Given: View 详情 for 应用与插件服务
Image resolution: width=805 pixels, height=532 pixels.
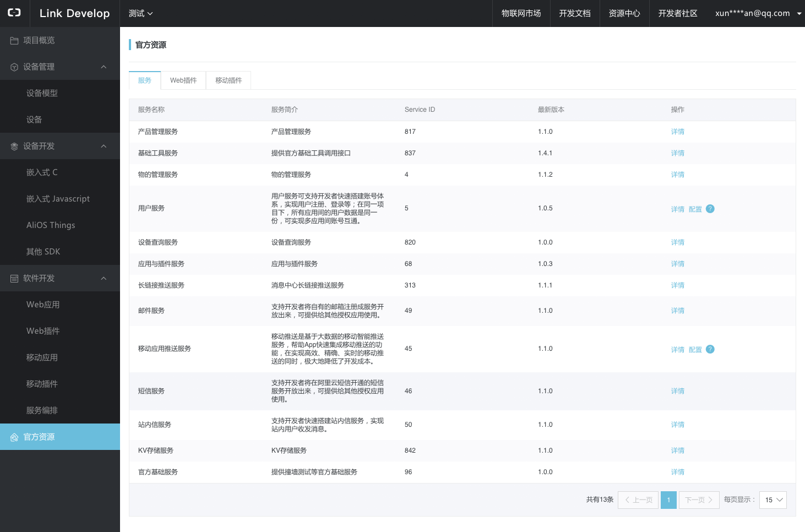Looking at the screenshot, I should tap(678, 264).
